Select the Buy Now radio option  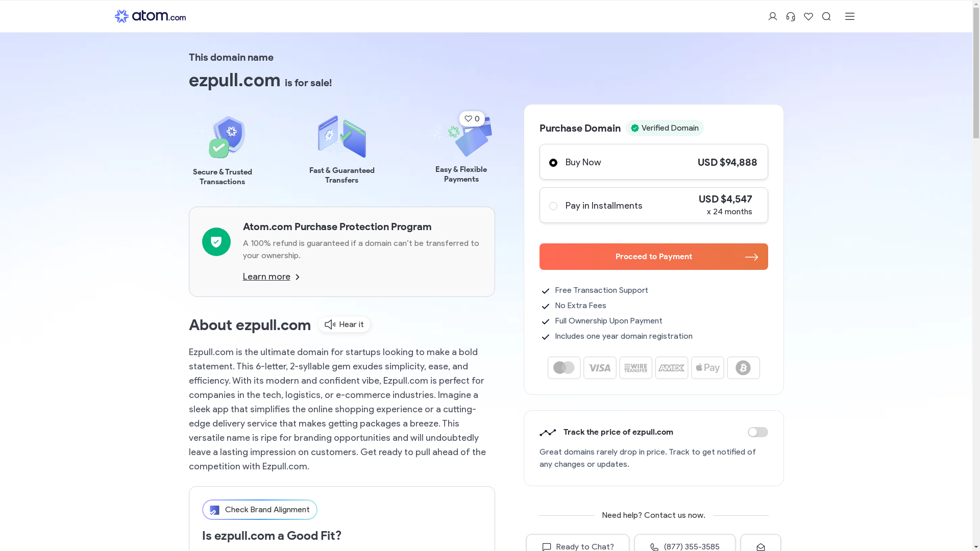553,163
